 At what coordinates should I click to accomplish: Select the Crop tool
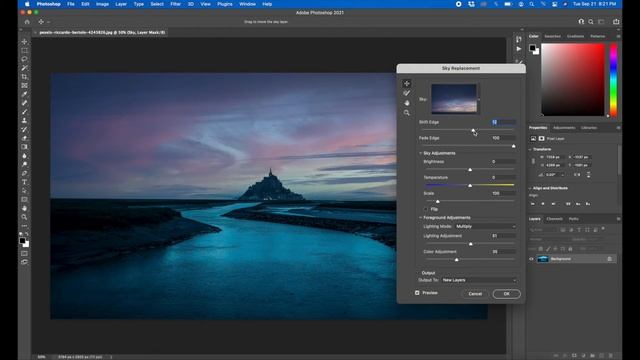pos(24,77)
